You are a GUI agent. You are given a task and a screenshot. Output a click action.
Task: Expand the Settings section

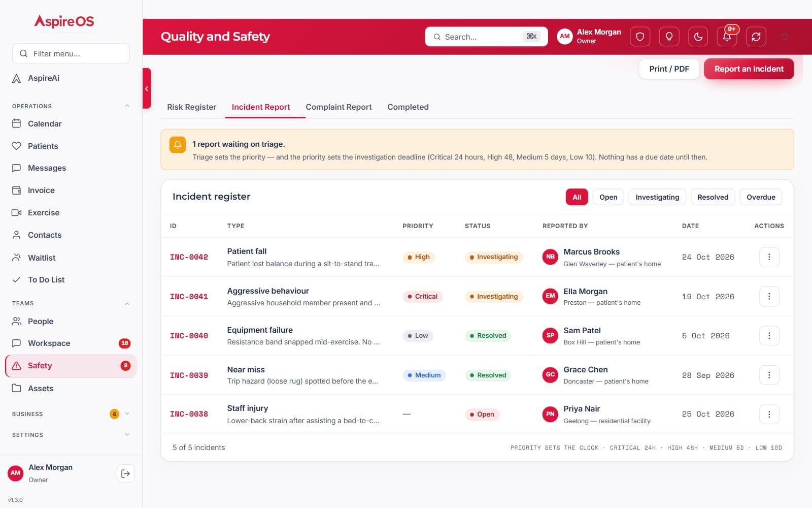click(127, 435)
